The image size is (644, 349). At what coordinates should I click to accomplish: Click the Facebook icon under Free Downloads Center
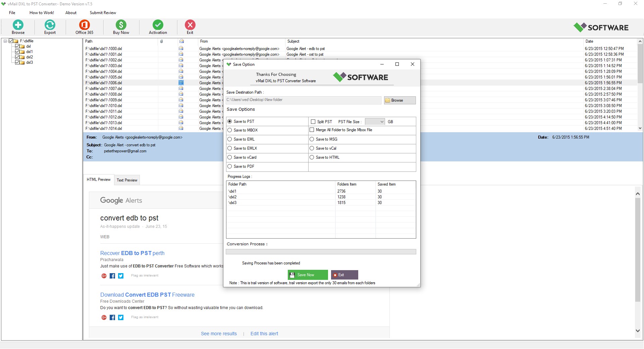[112, 317]
